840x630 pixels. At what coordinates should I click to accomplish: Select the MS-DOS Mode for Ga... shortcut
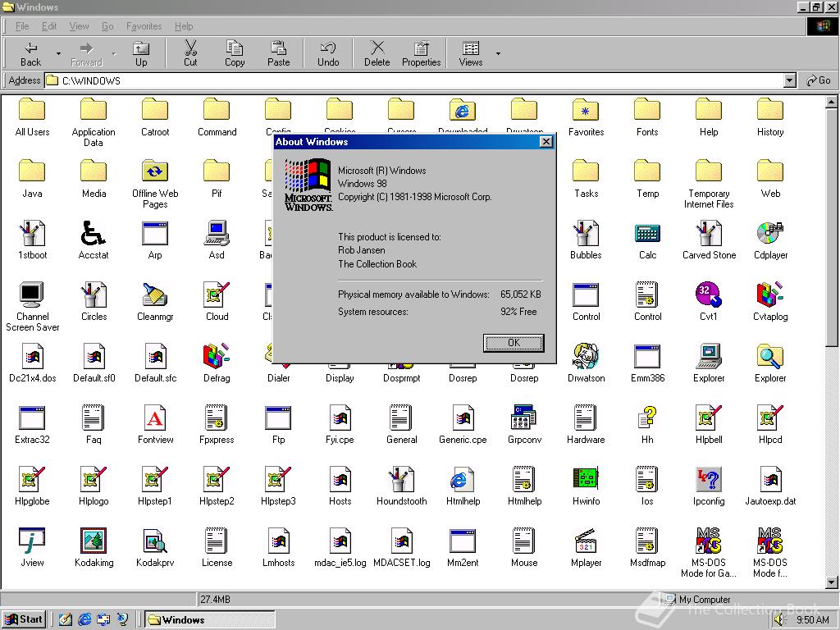[x=708, y=553]
